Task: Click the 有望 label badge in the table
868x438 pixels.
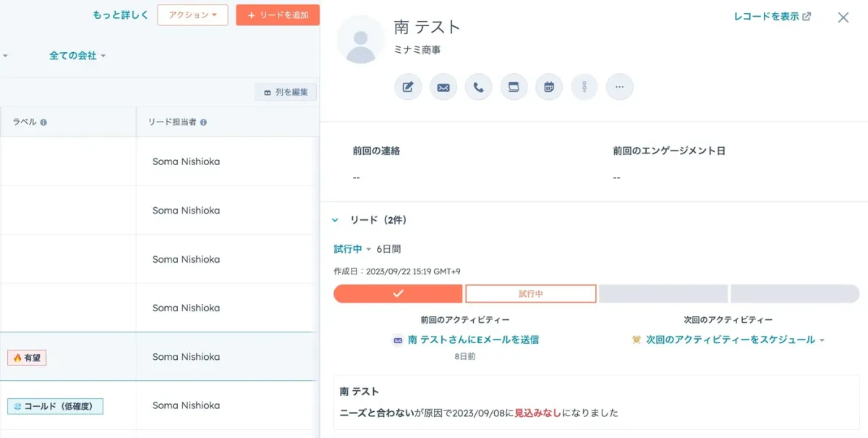Action: coord(27,357)
